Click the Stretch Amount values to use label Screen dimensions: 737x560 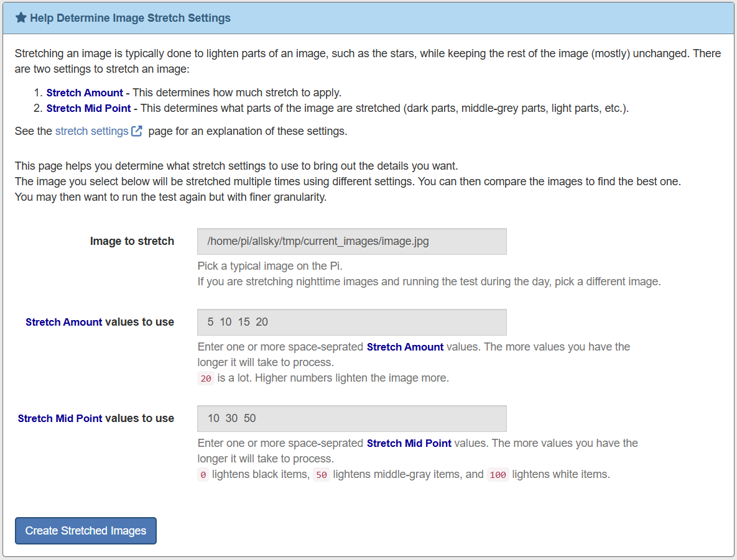pyautogui.click(x=100, y=322)
